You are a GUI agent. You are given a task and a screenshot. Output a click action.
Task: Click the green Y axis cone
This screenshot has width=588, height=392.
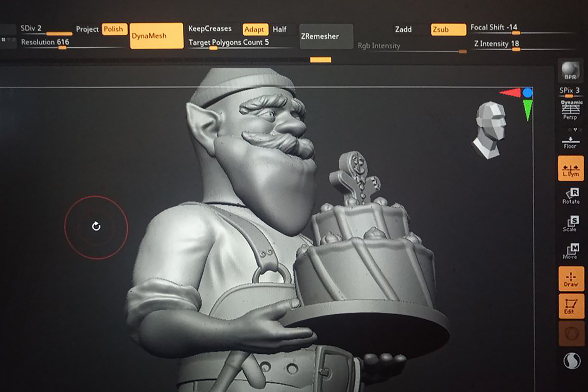(x=528, y=110)
